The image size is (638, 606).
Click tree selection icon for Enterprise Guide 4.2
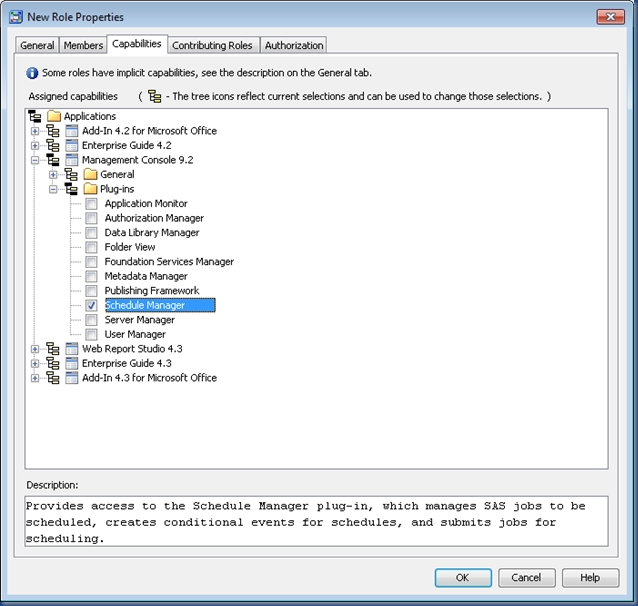click(x=53, y=145)
